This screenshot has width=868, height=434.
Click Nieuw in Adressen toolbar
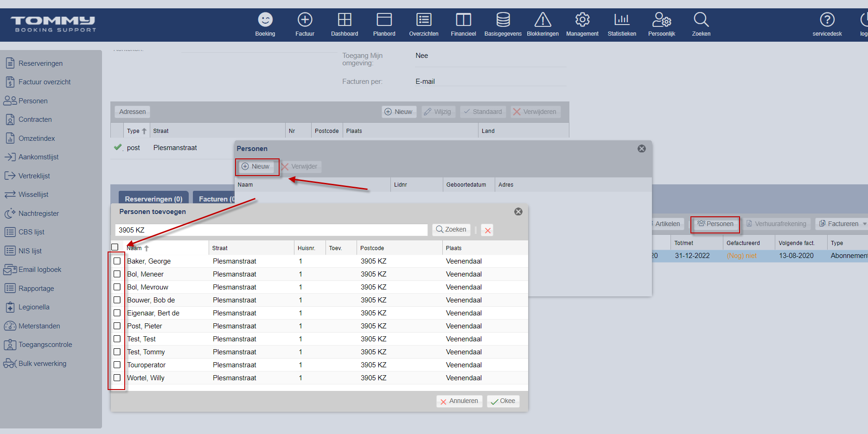click(x=399, y=112)
